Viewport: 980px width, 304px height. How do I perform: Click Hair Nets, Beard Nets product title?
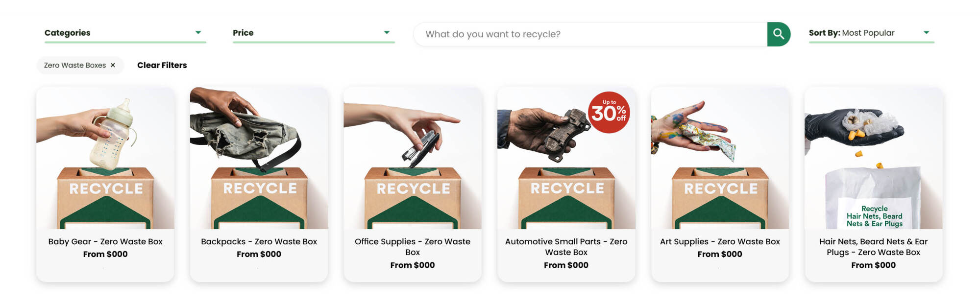pyautogui.click(x=874, y=247)
